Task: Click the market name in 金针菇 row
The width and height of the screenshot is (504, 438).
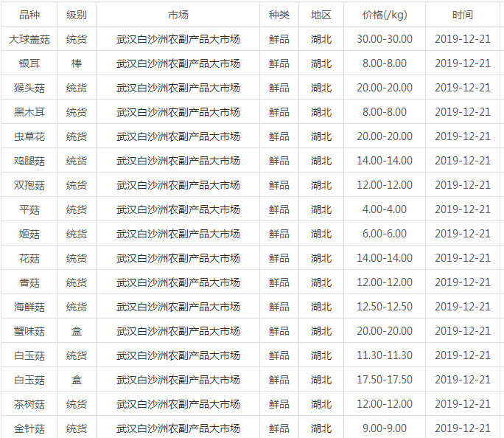Action: click(178, 428)
